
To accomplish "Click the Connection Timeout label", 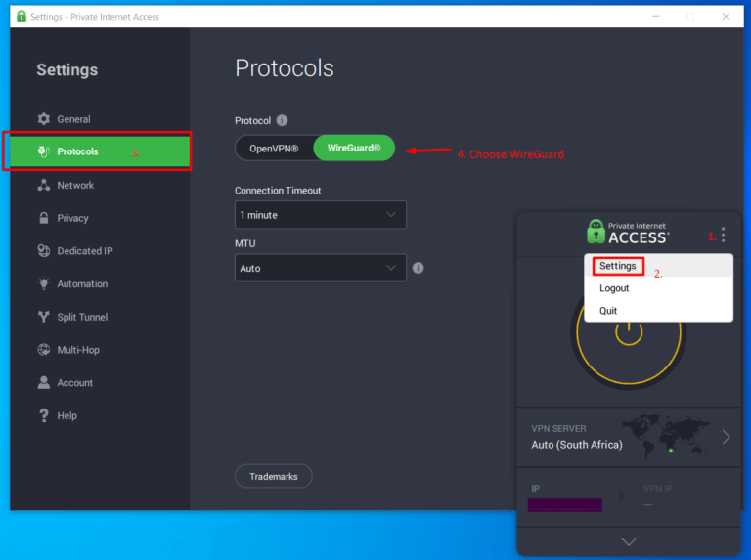I will (x=278, y=191).
